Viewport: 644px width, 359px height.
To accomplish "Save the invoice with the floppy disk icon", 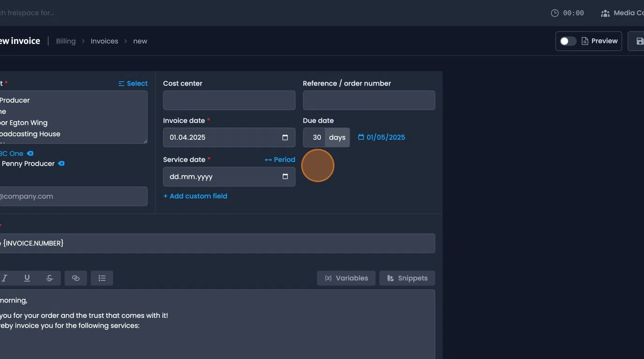I will coord(640,41).
